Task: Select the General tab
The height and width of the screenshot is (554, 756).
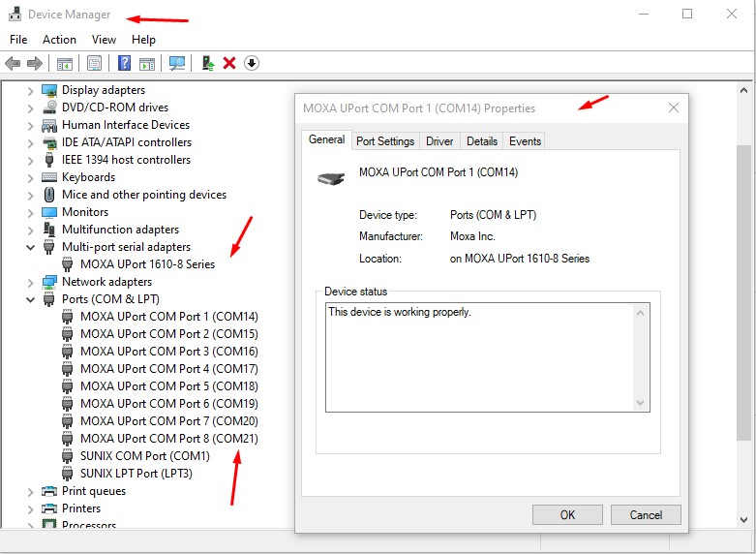Action: pos(326,139)
